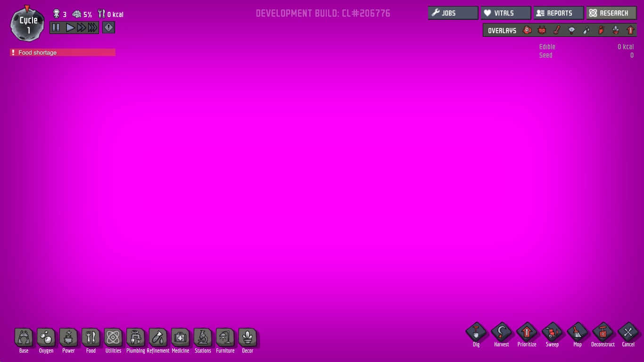The height and width of the screenshot is (362, 644).
Task: Toggle the diamond alert button
Action: (x=108, y=27)
